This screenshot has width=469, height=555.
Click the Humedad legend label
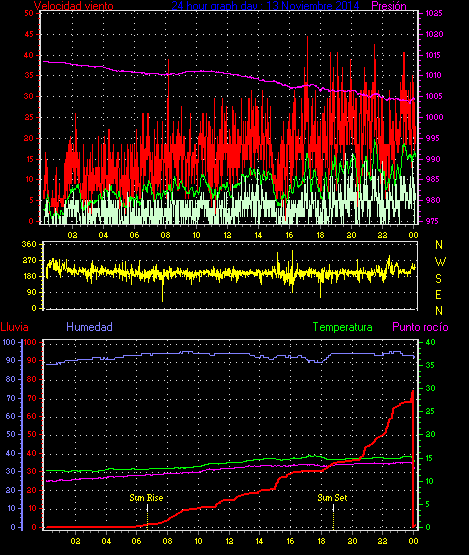coord(90,327)
